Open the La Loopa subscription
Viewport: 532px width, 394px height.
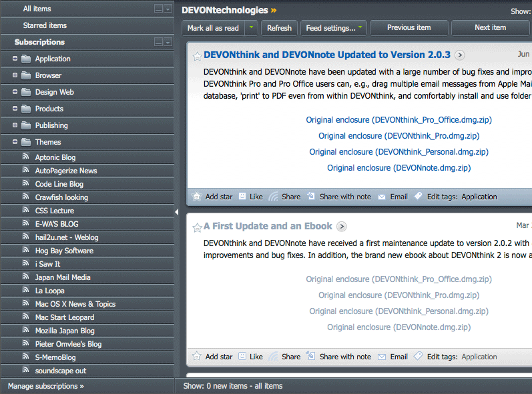click(x=87, y=291)
